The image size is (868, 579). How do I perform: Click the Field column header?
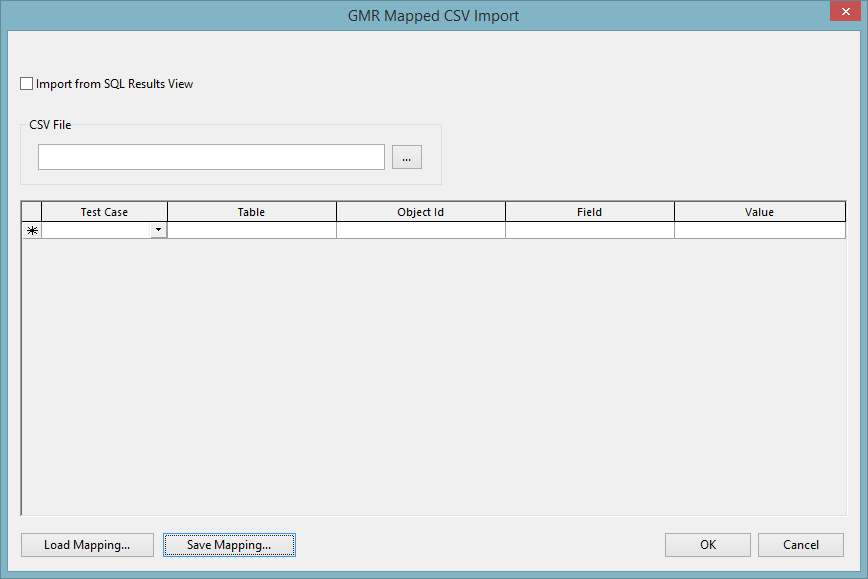coord(589,212)
